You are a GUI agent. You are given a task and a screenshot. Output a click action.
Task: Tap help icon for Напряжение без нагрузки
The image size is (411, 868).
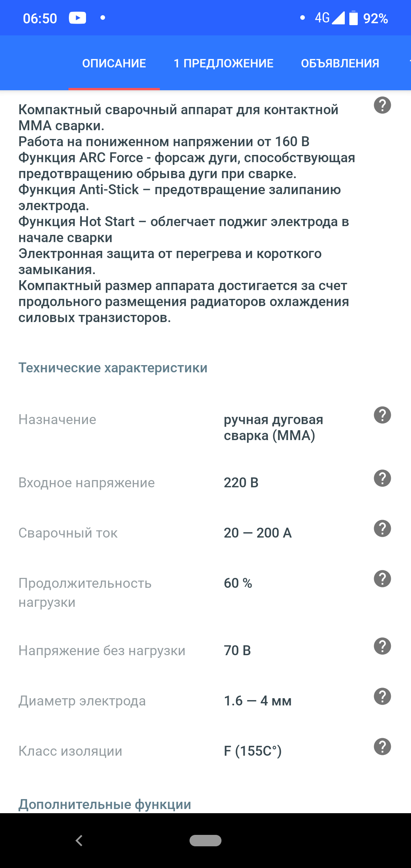(382, 646)
